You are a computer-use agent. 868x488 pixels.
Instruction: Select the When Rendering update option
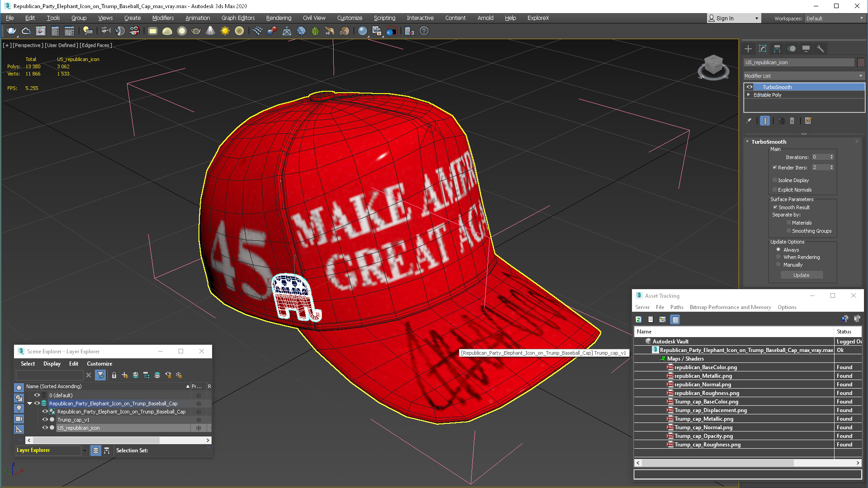click(x=778, y=257)
